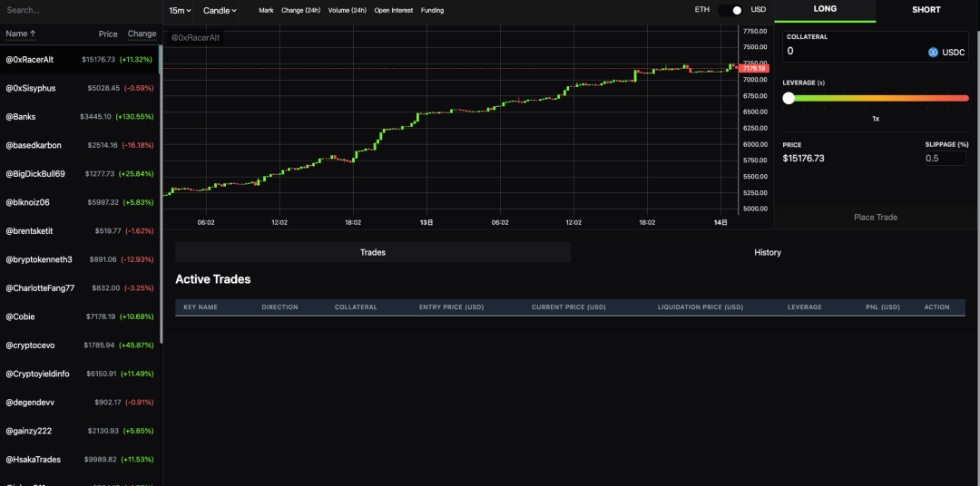This screenshot has height=486, width=980.
Task: Select the LONG tab
Action: pyautogui.click(x=825, y=10)
